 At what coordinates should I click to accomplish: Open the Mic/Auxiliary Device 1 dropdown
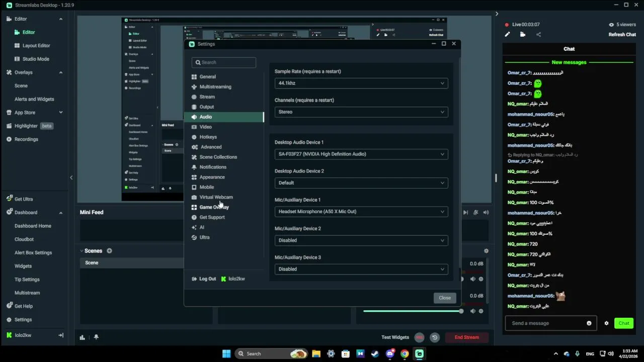point(361,212)
